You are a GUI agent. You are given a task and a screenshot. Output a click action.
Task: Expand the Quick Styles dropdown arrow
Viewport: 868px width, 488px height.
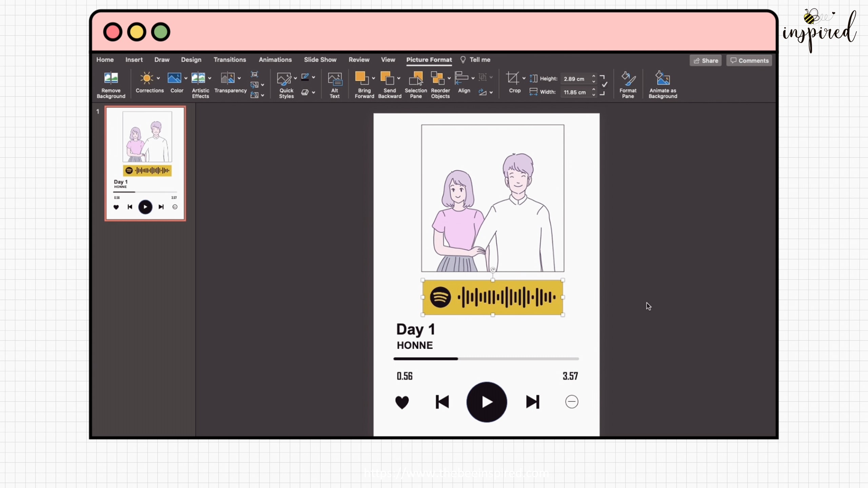[x=295, y=78]
